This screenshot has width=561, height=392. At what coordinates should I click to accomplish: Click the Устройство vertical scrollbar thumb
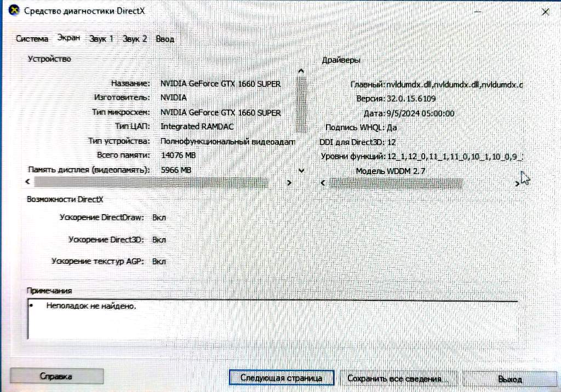[x=301, y=104]
